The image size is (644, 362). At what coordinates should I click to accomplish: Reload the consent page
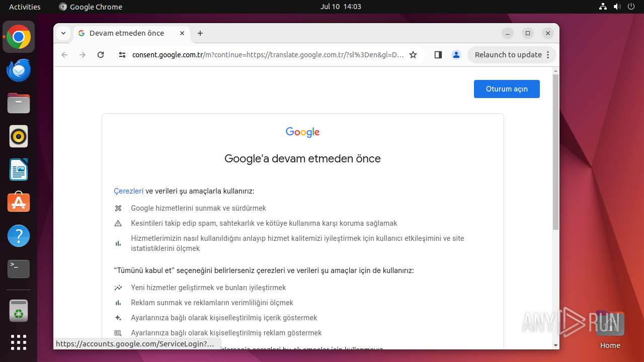point(101,55)
